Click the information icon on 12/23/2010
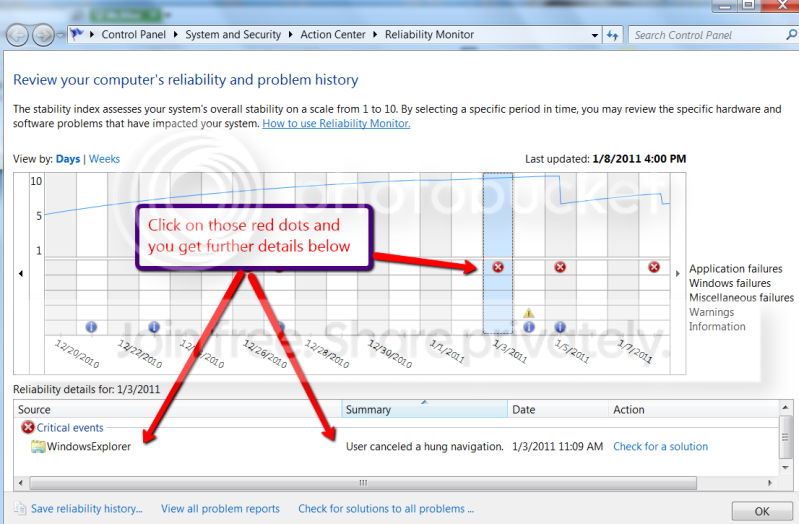This screenshot has width=799, height=524. (x=154, y=327)
